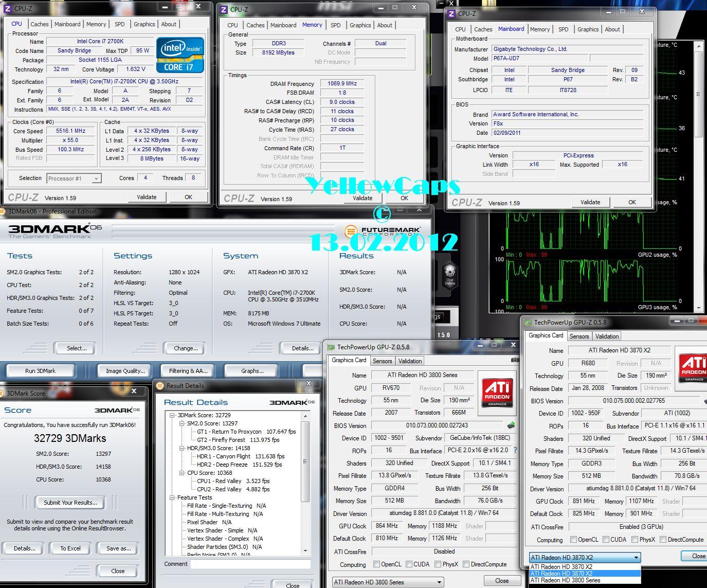Click the Filtering & AA button
Image resolution: width=707 pixels, height=588 pixels.
click(x=188, y=371)
